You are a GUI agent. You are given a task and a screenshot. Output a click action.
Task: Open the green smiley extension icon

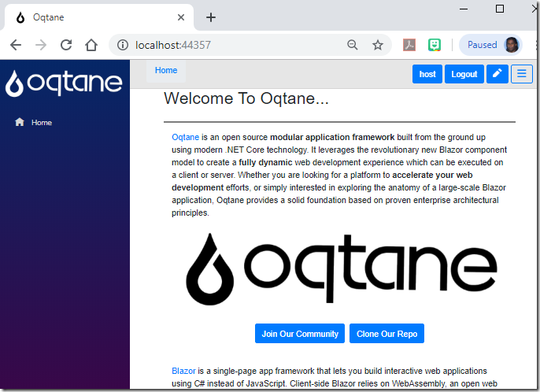click(435, 45)
